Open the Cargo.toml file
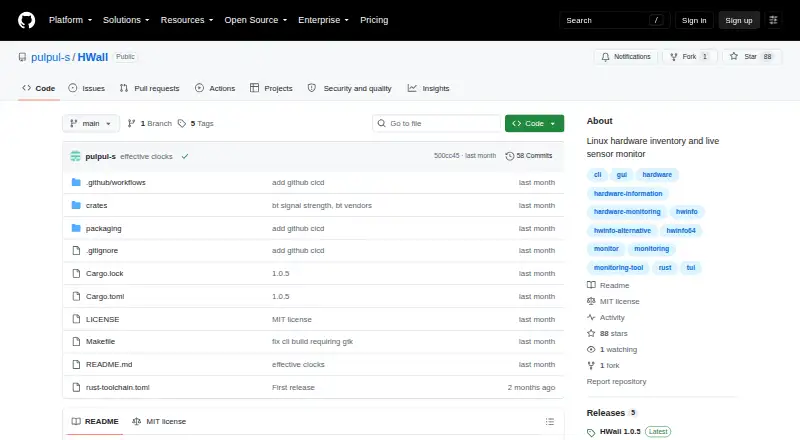 tap(105, 296)
